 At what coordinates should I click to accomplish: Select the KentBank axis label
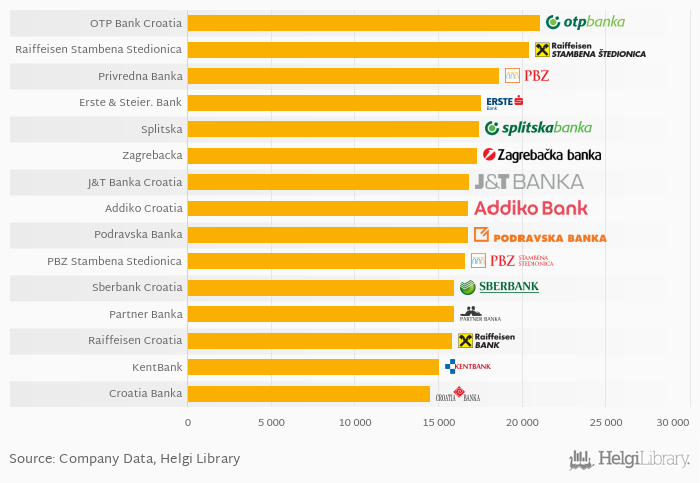click(x=157, y=367)
